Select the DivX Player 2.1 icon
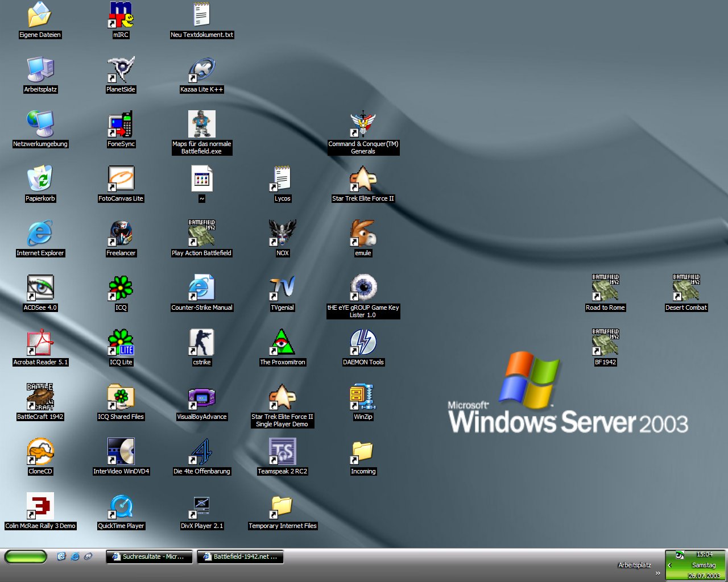The width and height of the screenshot is (728, 582). (201, 506)
